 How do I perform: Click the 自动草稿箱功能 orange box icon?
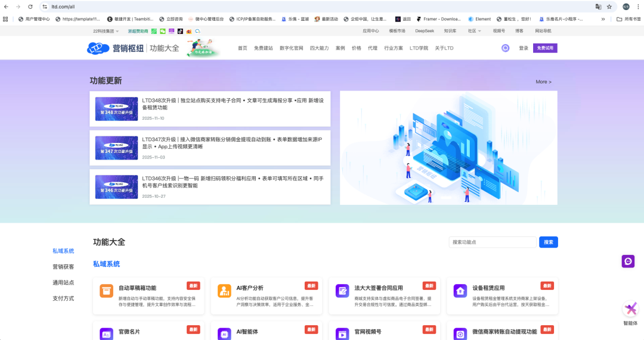point(106,291)
